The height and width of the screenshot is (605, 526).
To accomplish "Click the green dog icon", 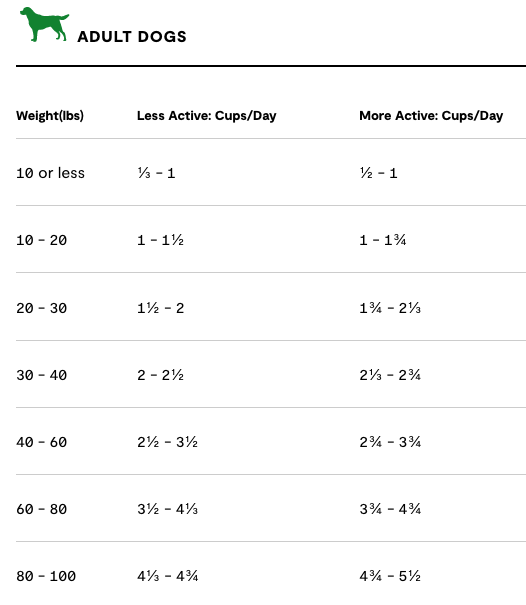I will tap(44, 24).
